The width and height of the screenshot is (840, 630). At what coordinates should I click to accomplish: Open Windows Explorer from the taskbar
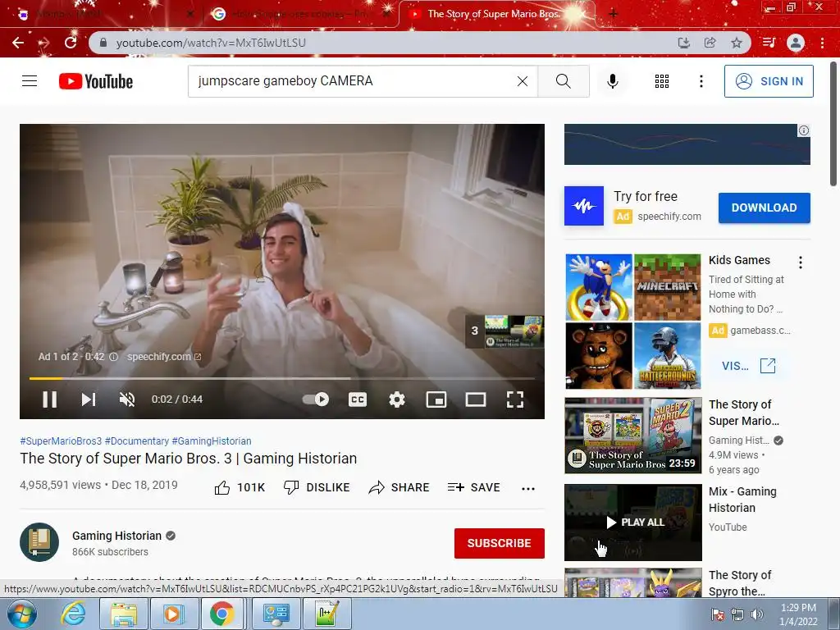[x=124, y=614]
